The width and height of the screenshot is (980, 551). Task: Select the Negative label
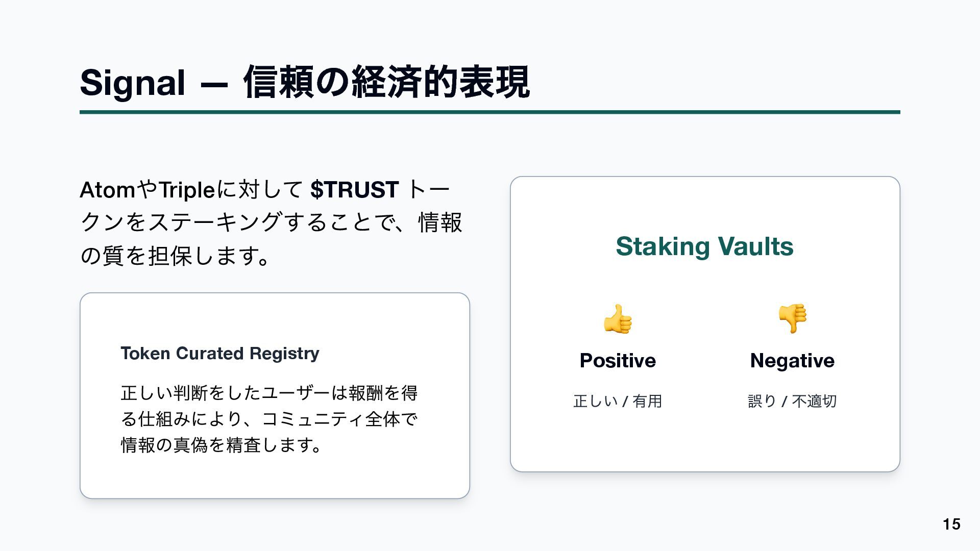(x=792, y=361)
